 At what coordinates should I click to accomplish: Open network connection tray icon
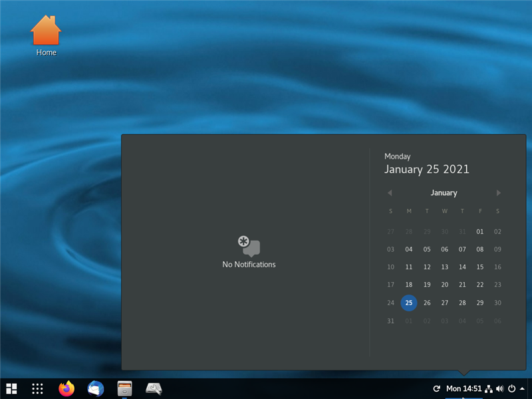(489, 388)
